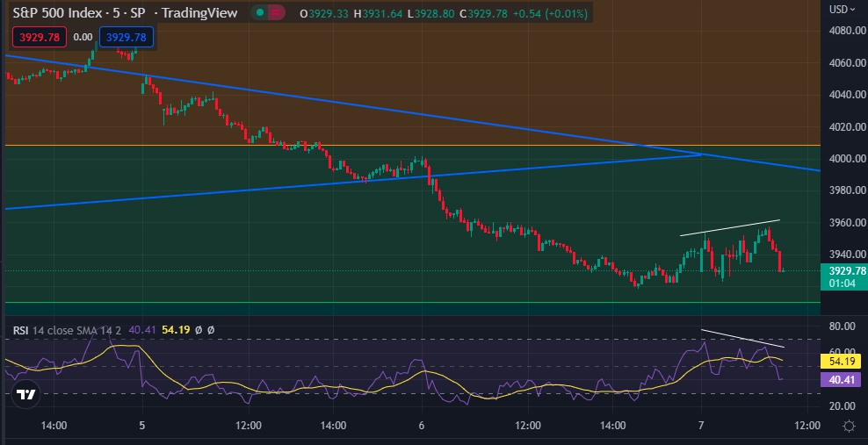868x445 pixels.
Task: Click the 3960.00 price axis label
Action: tap(848, 223)
